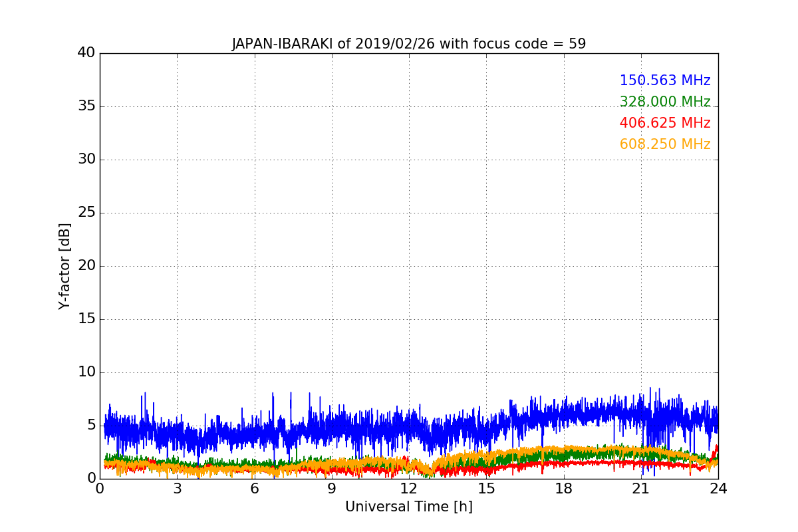
Task: Click the Universal Time [h] axis label
Action: [x=409, y=507]
